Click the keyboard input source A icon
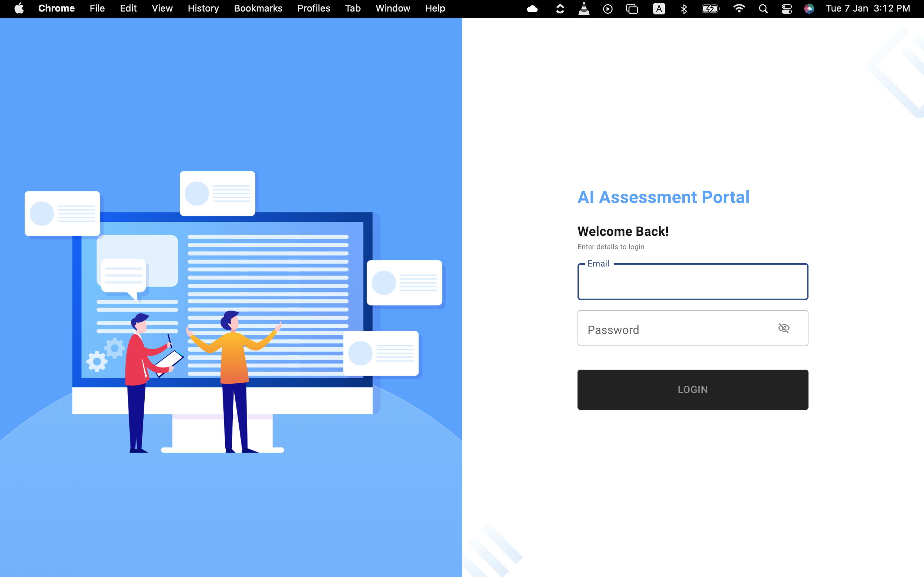This screenshot has height=577, width=924. [659, 8]
